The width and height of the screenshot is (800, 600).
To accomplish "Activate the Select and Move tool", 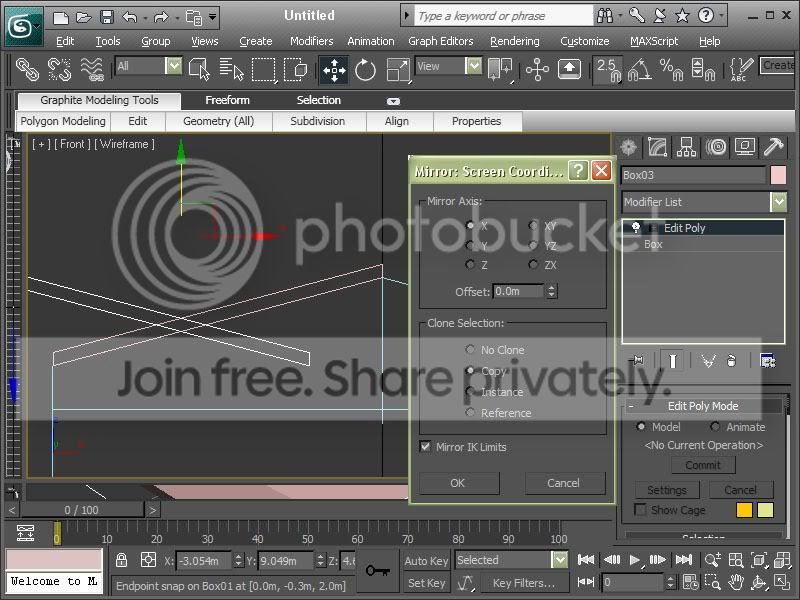I will 334,70.
